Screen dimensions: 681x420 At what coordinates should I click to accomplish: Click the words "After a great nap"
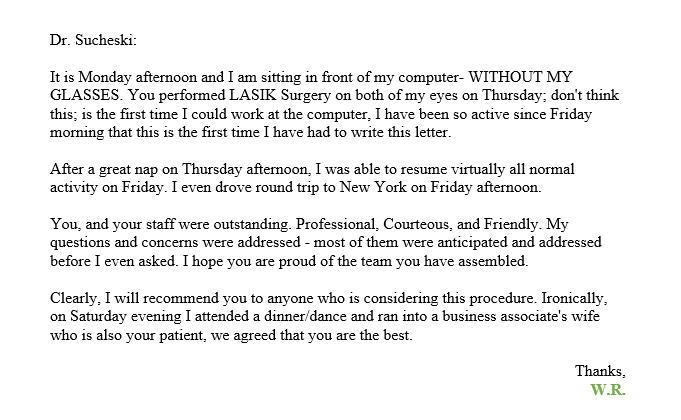(x=104, y=169)
